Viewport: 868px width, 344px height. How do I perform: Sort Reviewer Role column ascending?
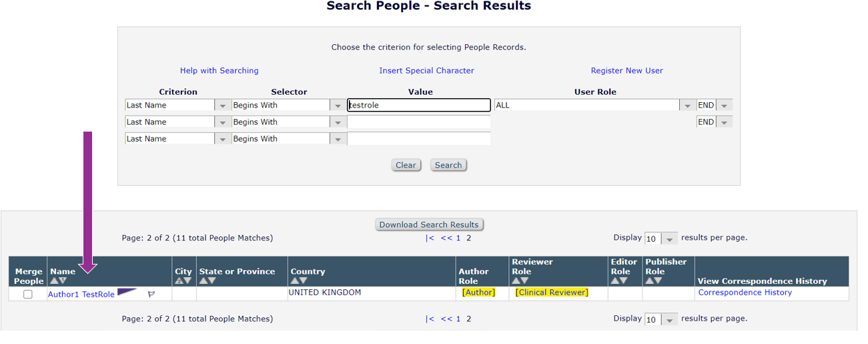click(516, 281)
